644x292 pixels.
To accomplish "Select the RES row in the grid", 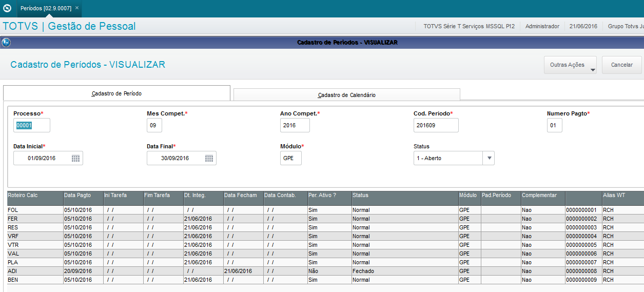I will point(325,227).
